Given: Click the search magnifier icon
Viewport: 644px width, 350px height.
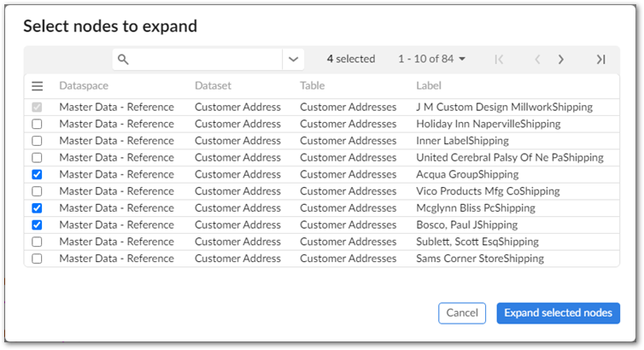Looking at the screenshot, I should pos(123,59).
